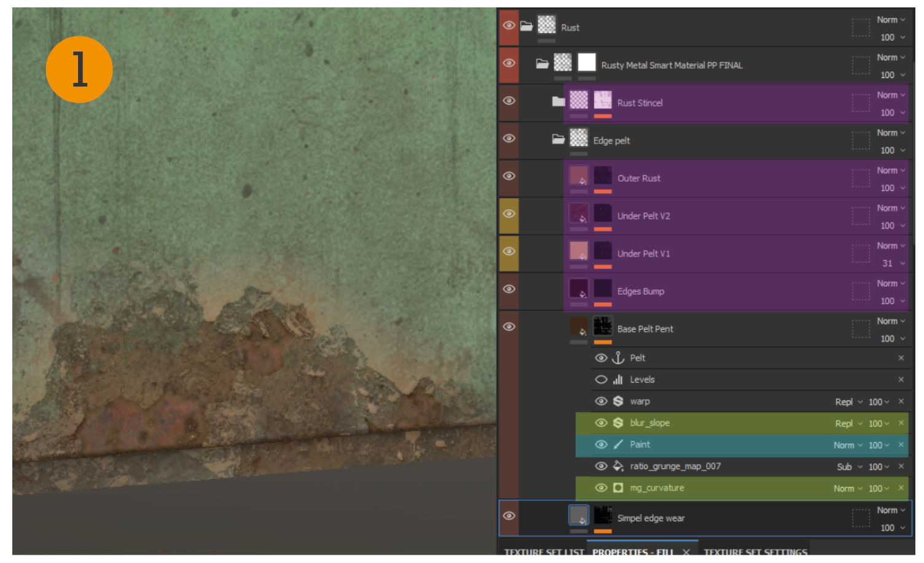The height and width of the screenshot is (563, 924).
Task: Hide the Base Pelt Pent layer
Action: [x=509, y=327]
